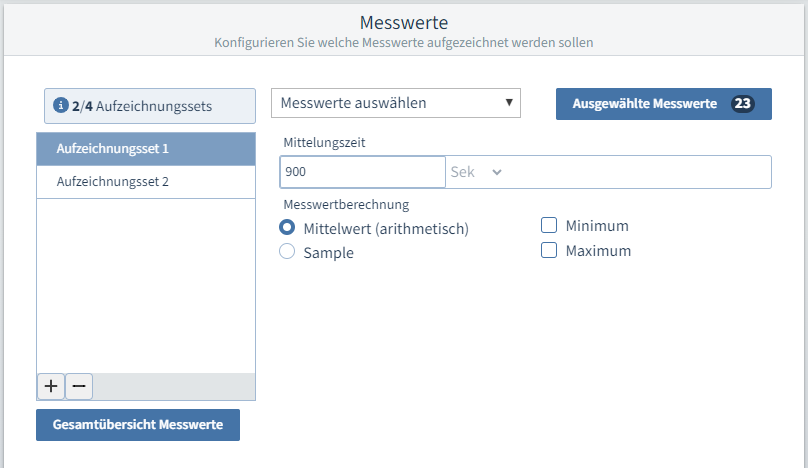Click the Messwerte header title

coord(403,22)
